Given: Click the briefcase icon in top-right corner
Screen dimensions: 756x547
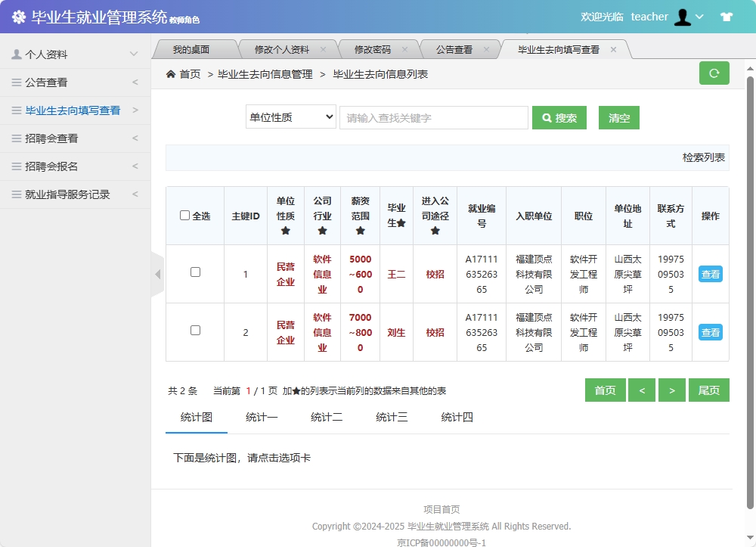Looking at the screenshot, I should (x=727, y=16).
